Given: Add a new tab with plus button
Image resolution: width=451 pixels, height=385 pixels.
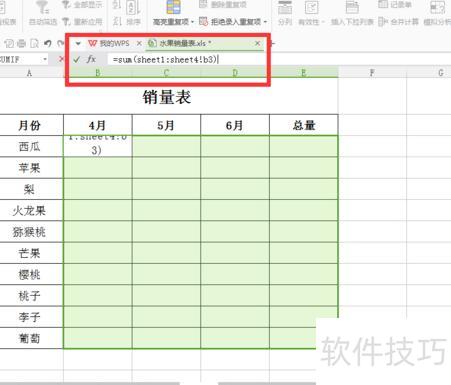Looking at the screenshot, I should [x=272, y=43].
